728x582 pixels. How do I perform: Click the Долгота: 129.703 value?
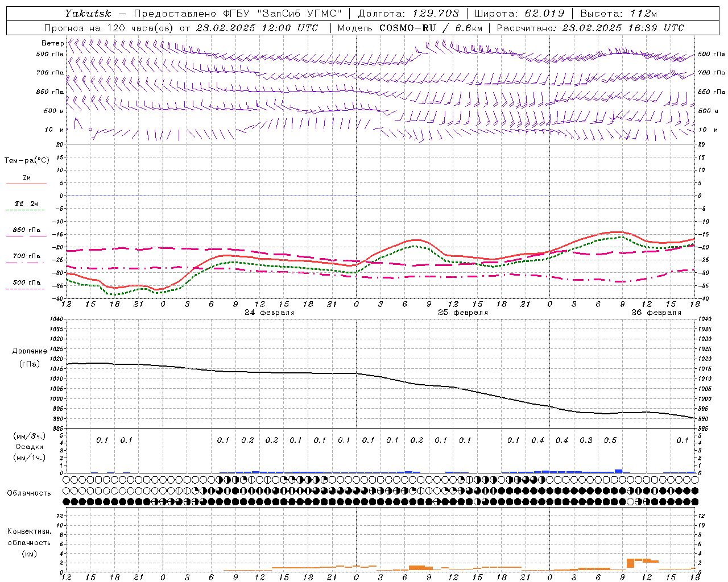coord(408,14)
